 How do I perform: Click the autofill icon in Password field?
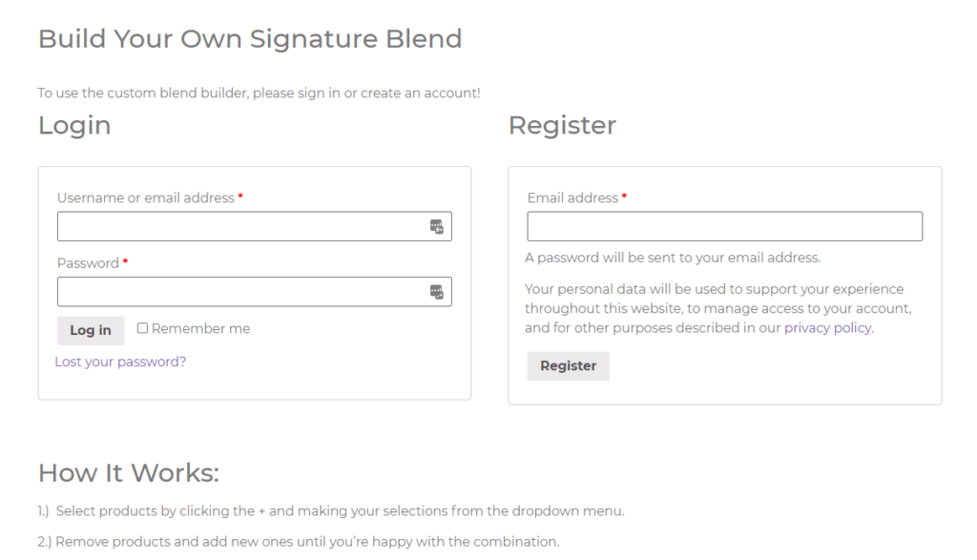click(436, 292)
